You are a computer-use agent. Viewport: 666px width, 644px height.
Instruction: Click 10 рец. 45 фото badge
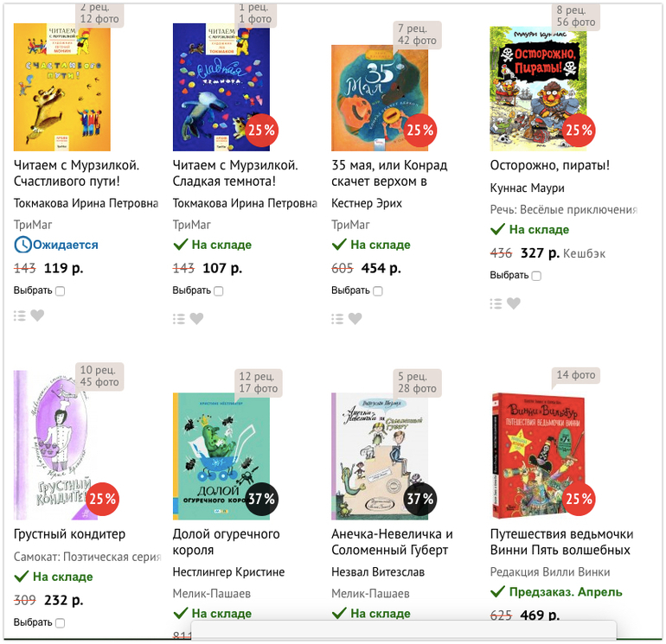tap(99, 376)
